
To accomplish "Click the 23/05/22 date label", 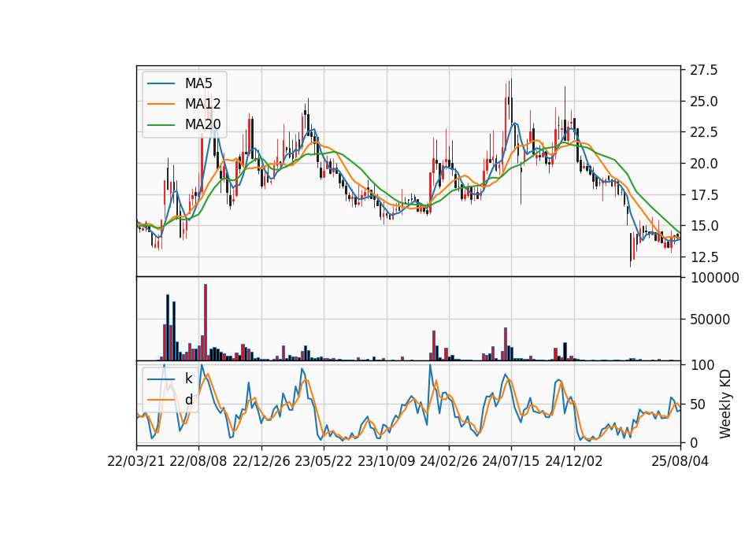I will (324, 461).
